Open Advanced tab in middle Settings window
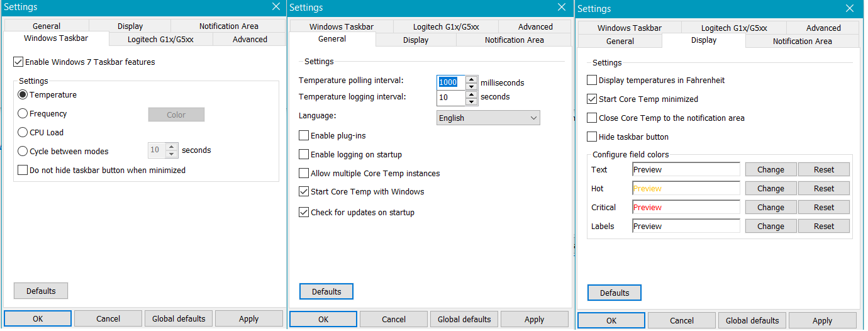Viewport: 868px width, 331px height. (535, 26)
